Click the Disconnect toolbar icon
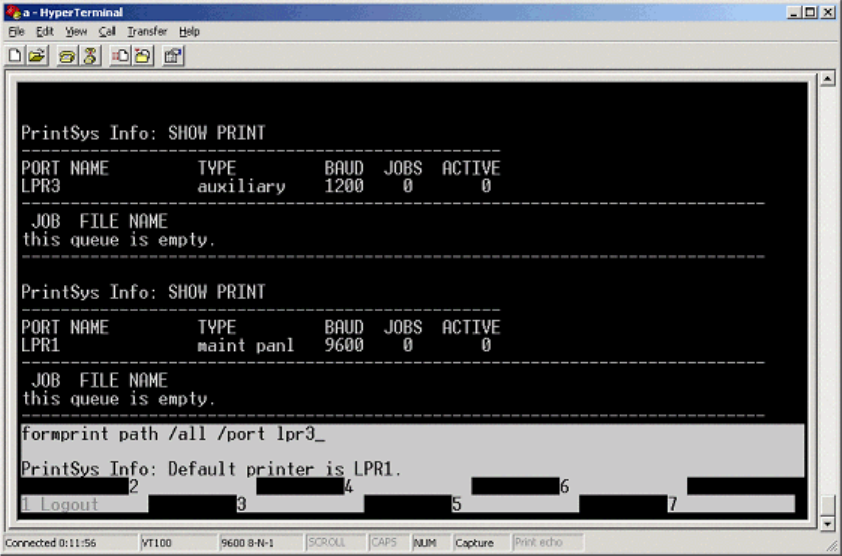The height and width of the screenshot is (556, 842). pos(90,56)
